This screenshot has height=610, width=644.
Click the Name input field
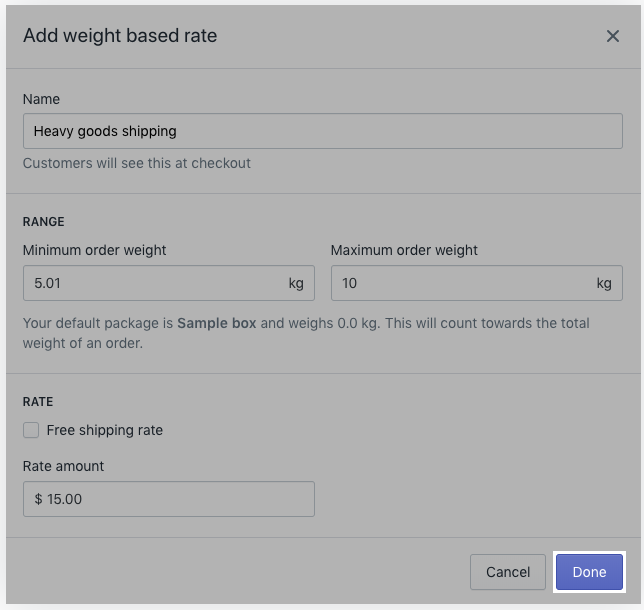click(323, 131)
